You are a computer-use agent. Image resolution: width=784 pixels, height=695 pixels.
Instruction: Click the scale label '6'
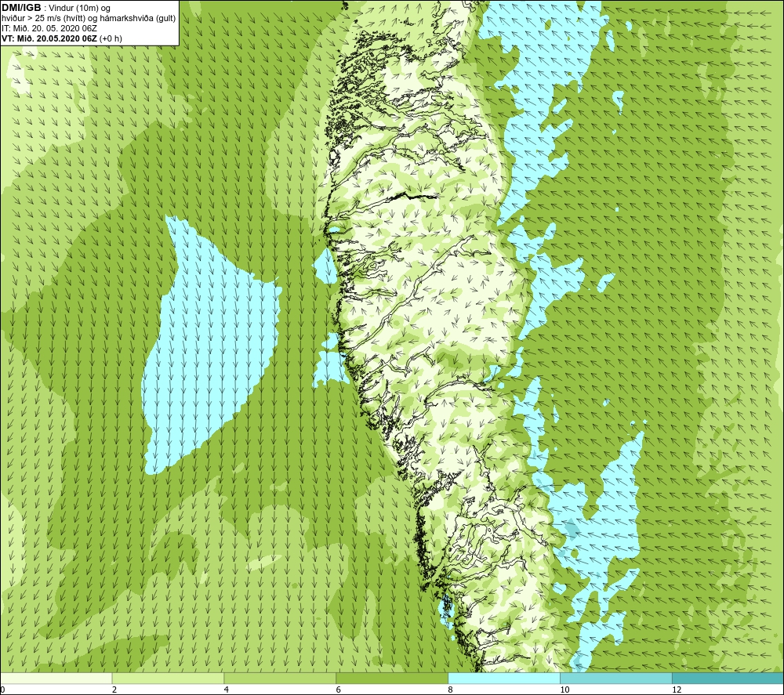pos(339,690)
